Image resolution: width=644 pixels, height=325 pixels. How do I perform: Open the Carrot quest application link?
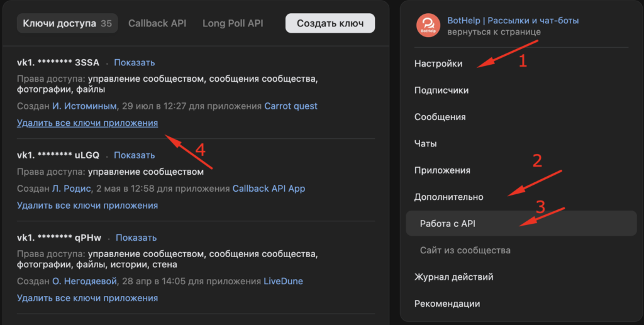(x=291, y=106)
